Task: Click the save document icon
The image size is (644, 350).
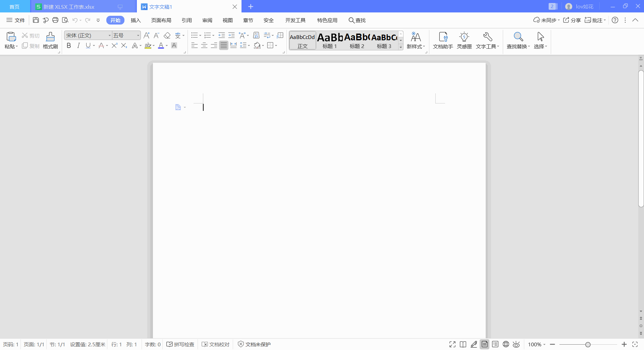Action: [36, 20]
